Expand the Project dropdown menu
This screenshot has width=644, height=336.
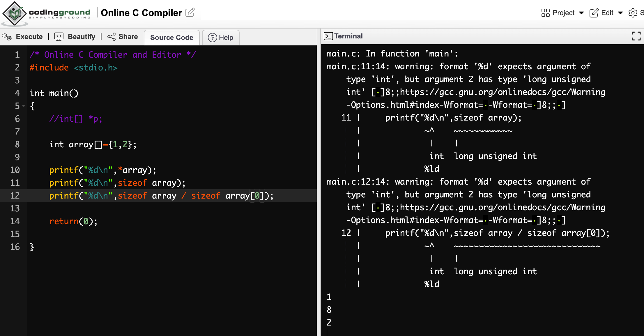tap(581, 13)
